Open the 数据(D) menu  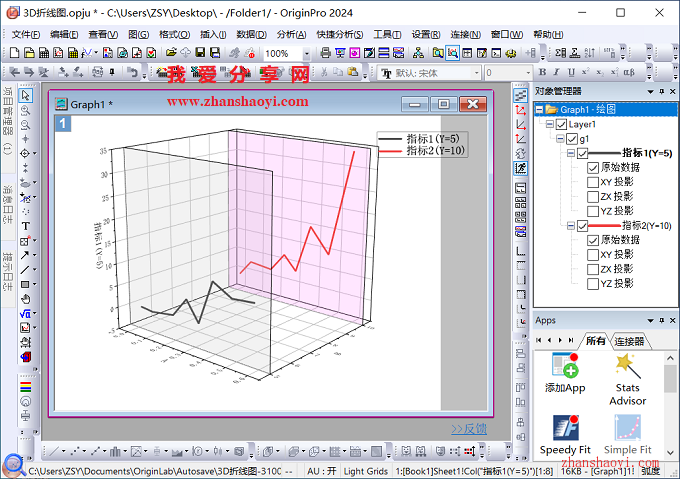tap(252, 35)
